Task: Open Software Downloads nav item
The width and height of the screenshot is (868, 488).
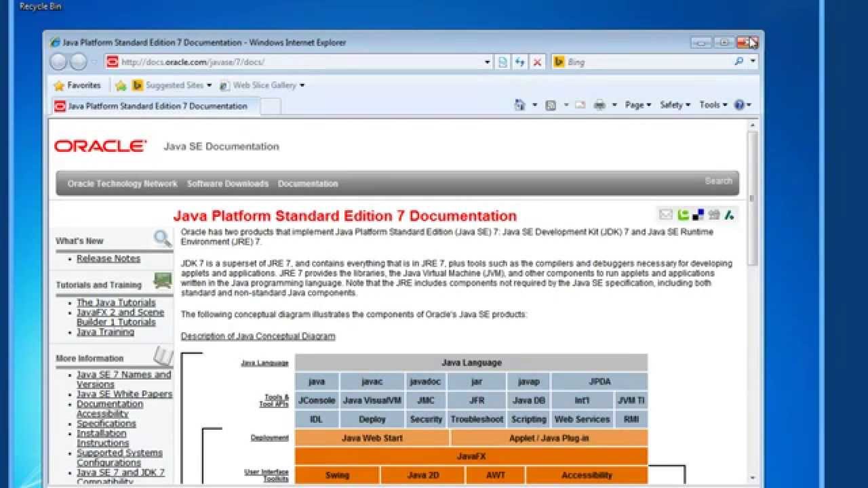Action: [x=228, y=184]
